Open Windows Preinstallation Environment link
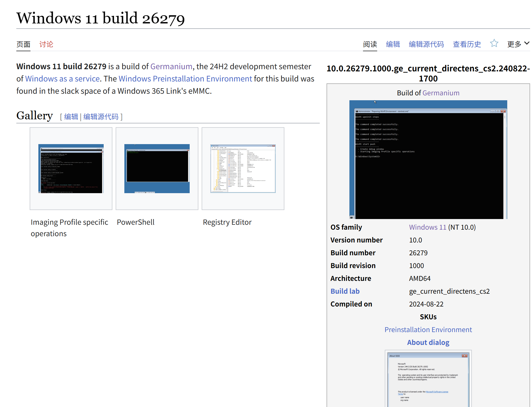The width and height of the screenshot is (532, 407). coord(185,79)
